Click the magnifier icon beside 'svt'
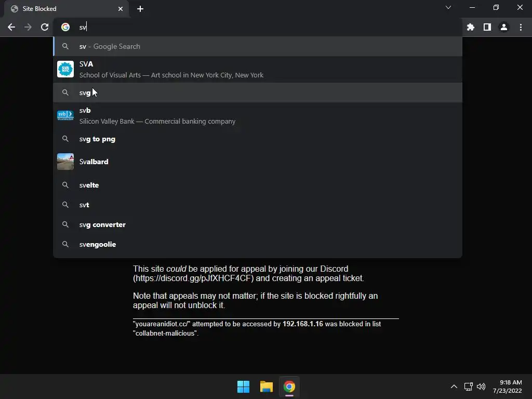Viewport: 532px width, 399px height. 65,205
